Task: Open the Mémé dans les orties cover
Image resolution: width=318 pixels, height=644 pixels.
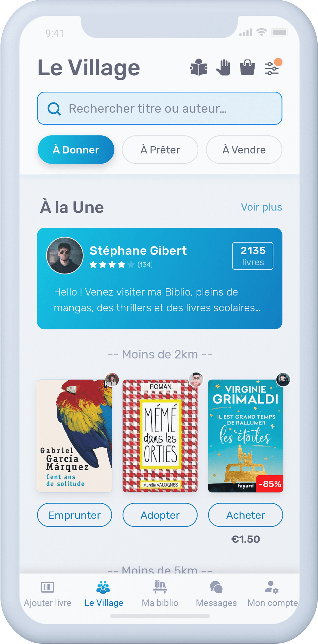Action: [x=160, y=436]
